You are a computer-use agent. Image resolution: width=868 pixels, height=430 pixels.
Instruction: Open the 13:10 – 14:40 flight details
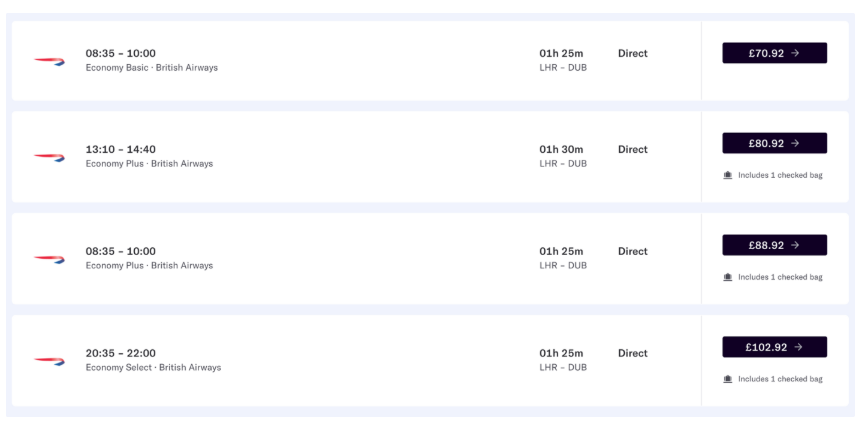[120, 149]
